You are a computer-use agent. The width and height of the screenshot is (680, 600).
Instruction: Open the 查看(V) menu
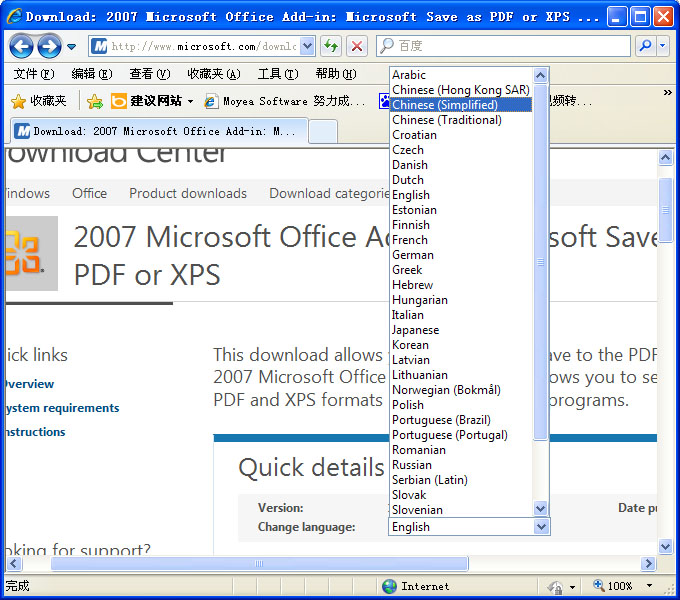(x=150, y=74)
